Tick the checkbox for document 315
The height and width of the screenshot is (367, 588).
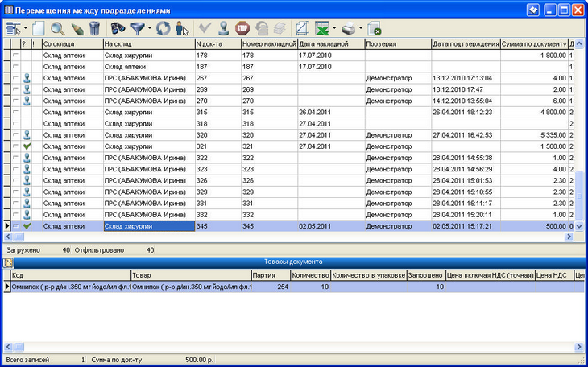[x=15, y=112]
